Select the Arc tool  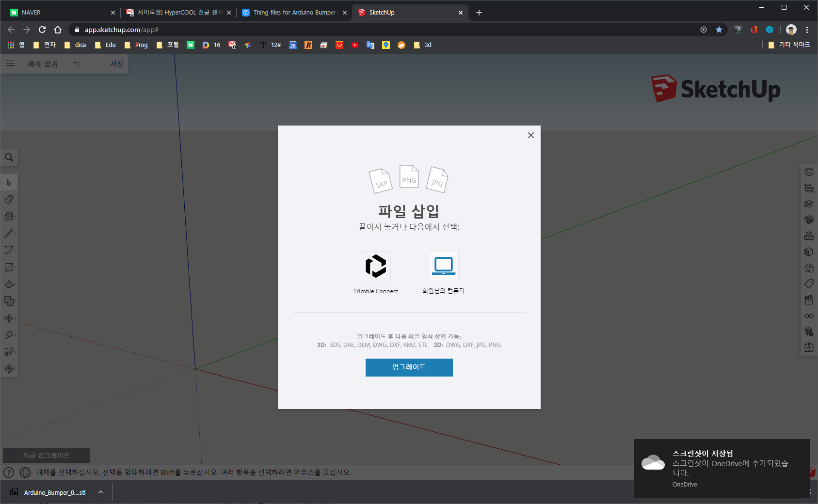point(9,250)
